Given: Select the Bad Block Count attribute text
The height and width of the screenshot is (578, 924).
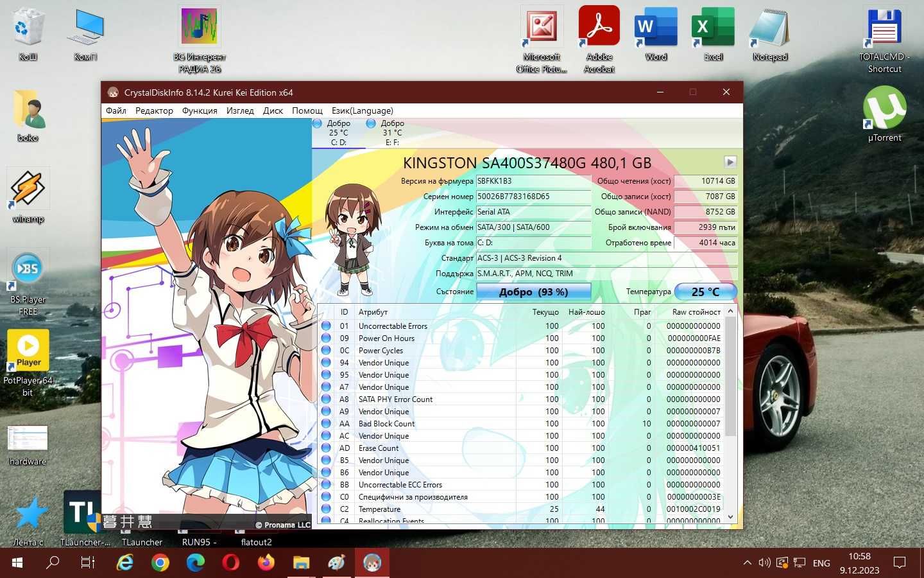Looking at the screenshot, I should coord(386,424).
